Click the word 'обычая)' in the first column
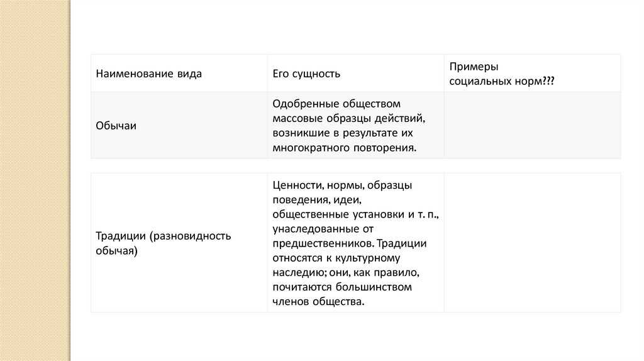Screen dimensions: 644x361 tap(116, 250)
